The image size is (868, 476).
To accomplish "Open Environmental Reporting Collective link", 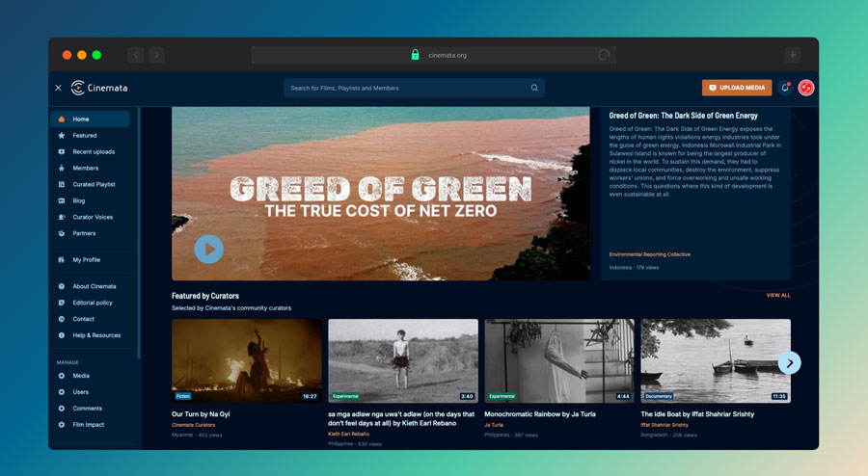I will (649, 254).
